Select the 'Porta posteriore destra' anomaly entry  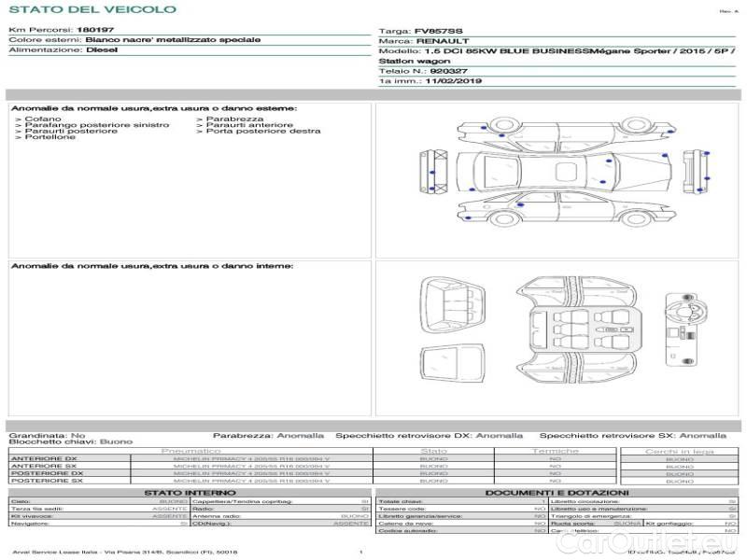point(263,131)
